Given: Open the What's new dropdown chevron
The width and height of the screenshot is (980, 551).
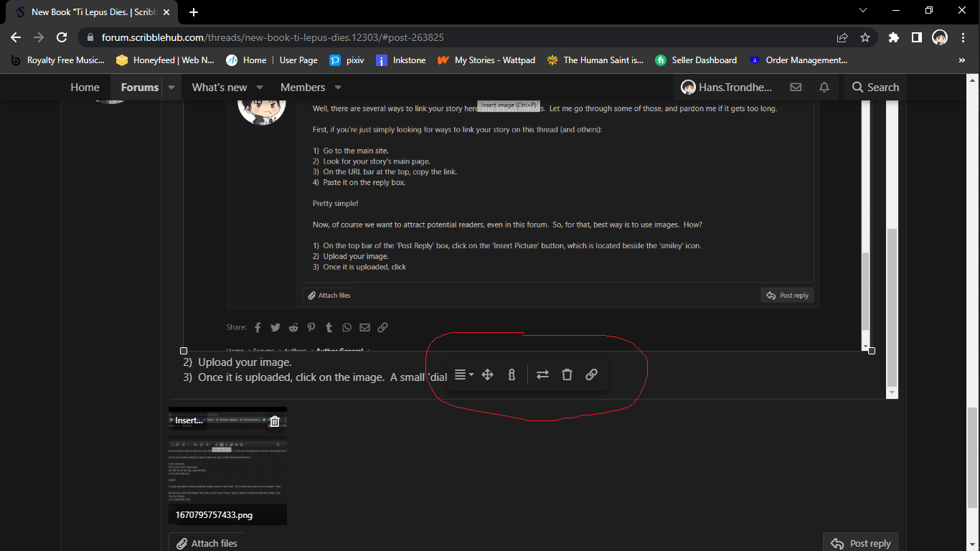Looking at the screenshot, I should pyautogui.click(x=259, y=87).
